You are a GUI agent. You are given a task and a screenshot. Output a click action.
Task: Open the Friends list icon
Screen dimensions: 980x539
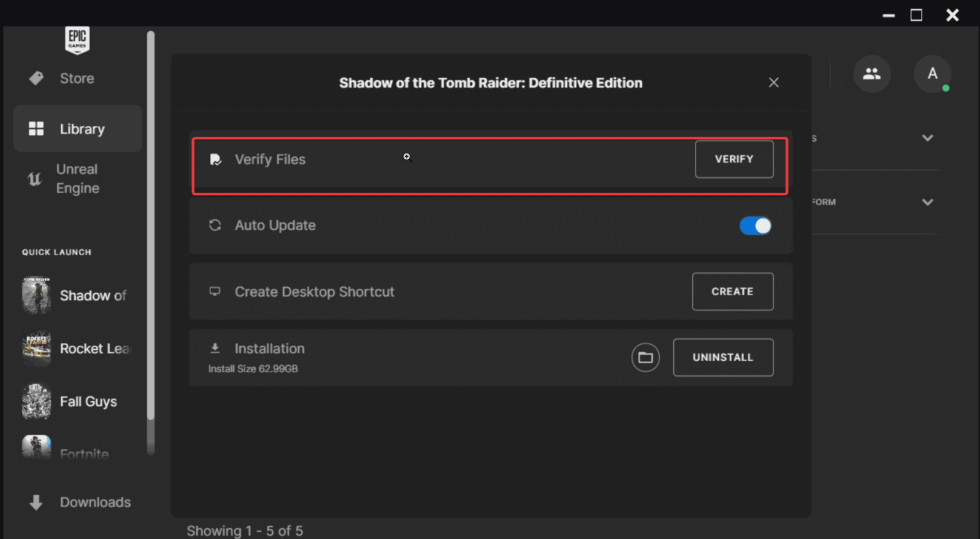coord(872,74)
